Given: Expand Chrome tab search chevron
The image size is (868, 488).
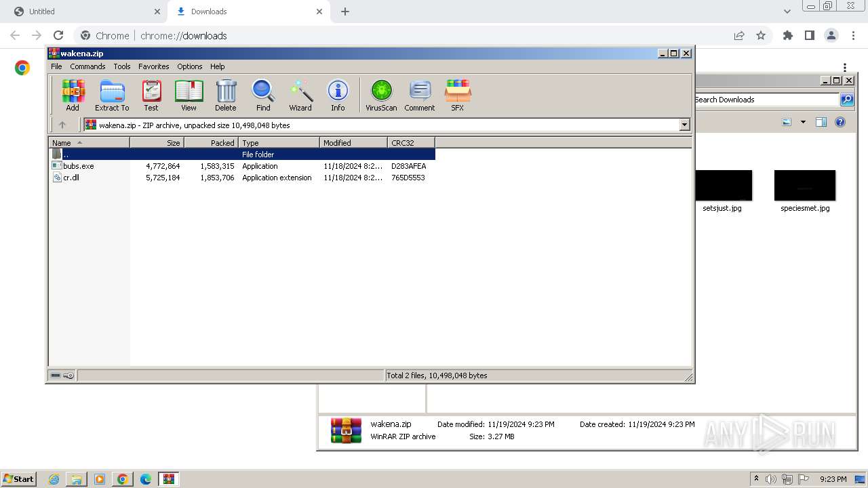Looking at the screenshot, I should click(x=787, y=12).
